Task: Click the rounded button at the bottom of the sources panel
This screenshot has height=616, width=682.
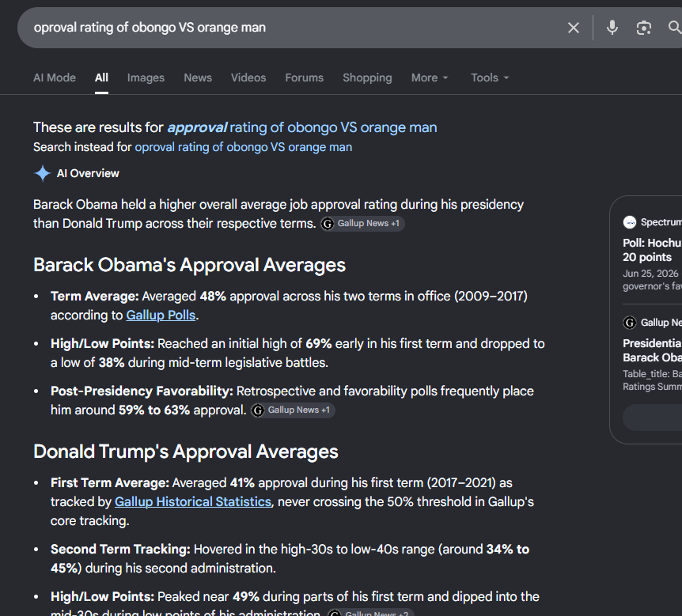Action: 652,418
